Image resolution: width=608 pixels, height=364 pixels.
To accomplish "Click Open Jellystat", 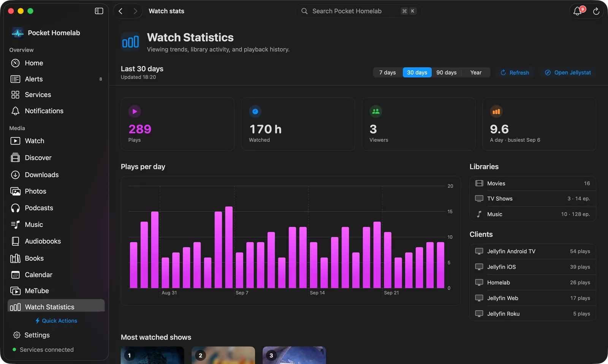I will (568, 72).
